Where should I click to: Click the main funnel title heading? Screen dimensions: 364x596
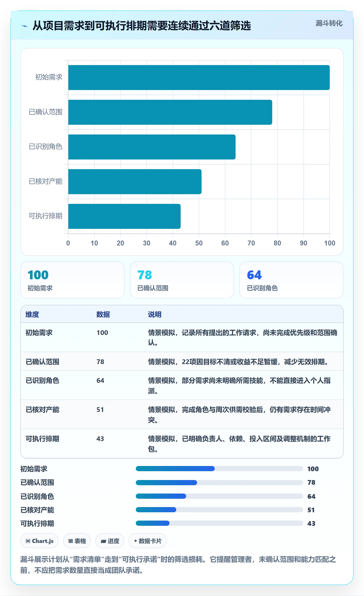point(142,26)
